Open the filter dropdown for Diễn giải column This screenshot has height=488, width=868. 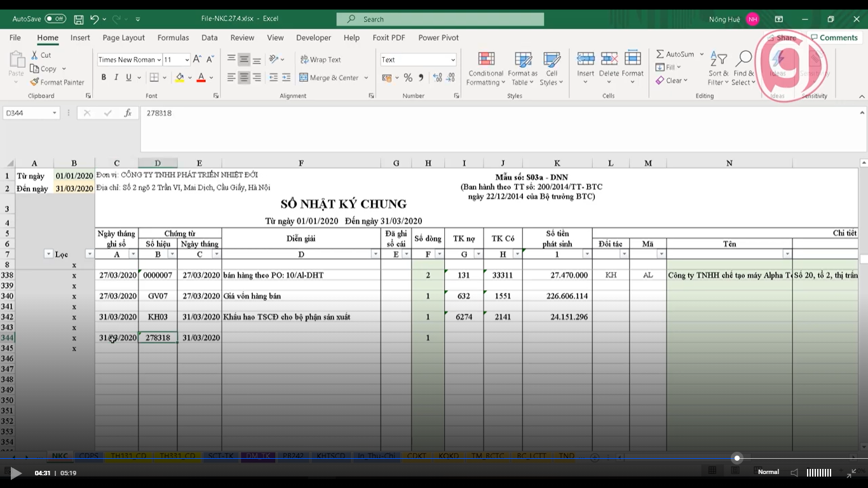376,254
